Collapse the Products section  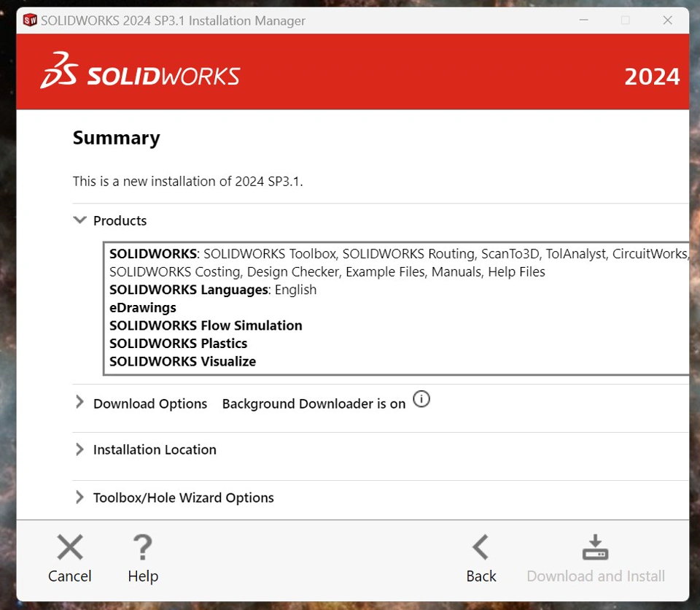(x=80, y=220)
